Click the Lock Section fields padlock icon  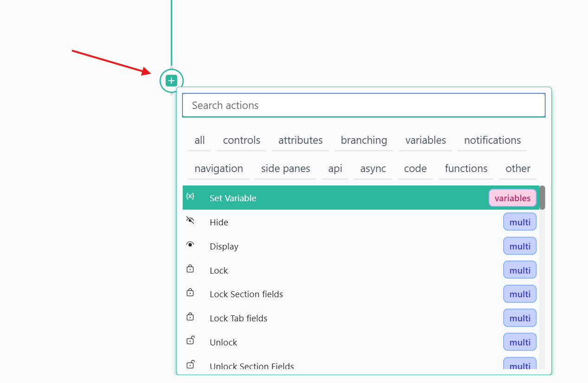[190, 293]
